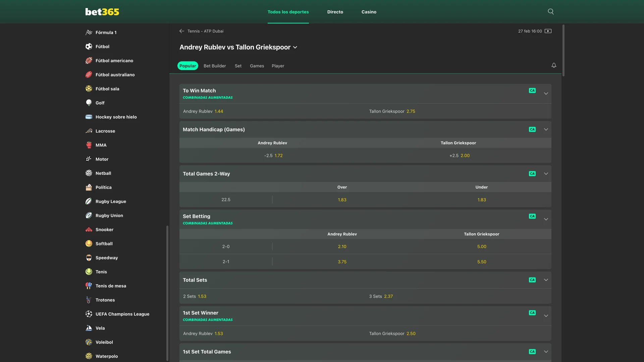The image size is (644, 362).
Task: Pick Griekspoor 2.50 as 1st set winner
Action: (392, 334)
